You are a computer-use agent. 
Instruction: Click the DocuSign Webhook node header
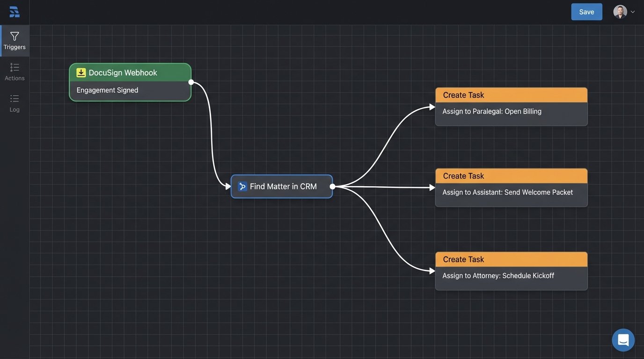click(x=130, y=72)
